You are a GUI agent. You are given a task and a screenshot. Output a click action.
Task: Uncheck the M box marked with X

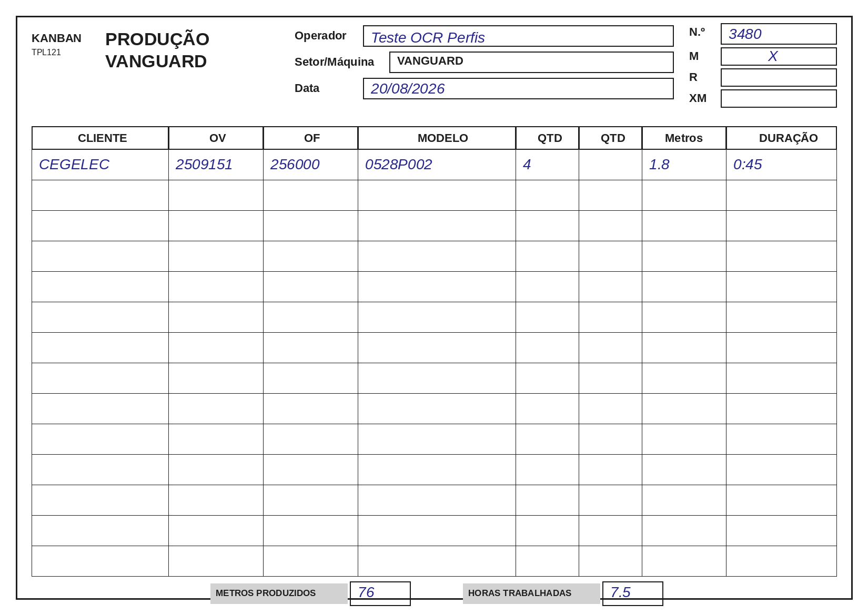tap(779, 56)
